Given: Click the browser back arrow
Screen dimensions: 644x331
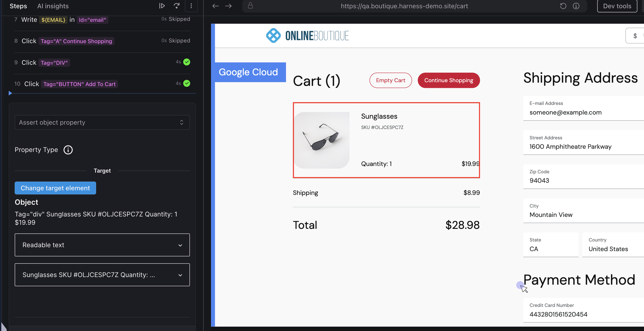Looking at the screenshot, I should (215, 6).
